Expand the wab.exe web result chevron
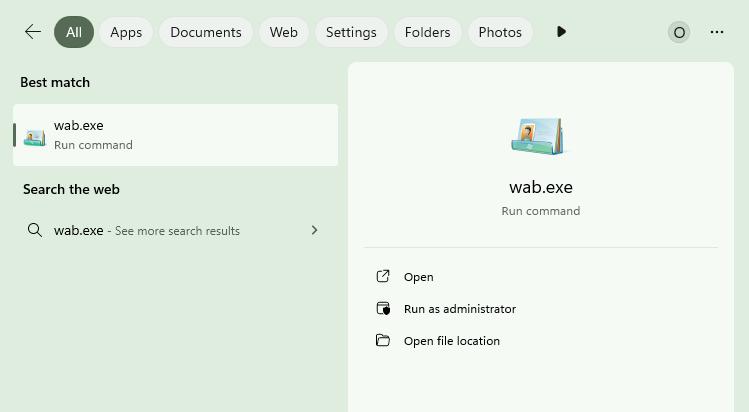The image size is (749, 412). tap(314, 230)
